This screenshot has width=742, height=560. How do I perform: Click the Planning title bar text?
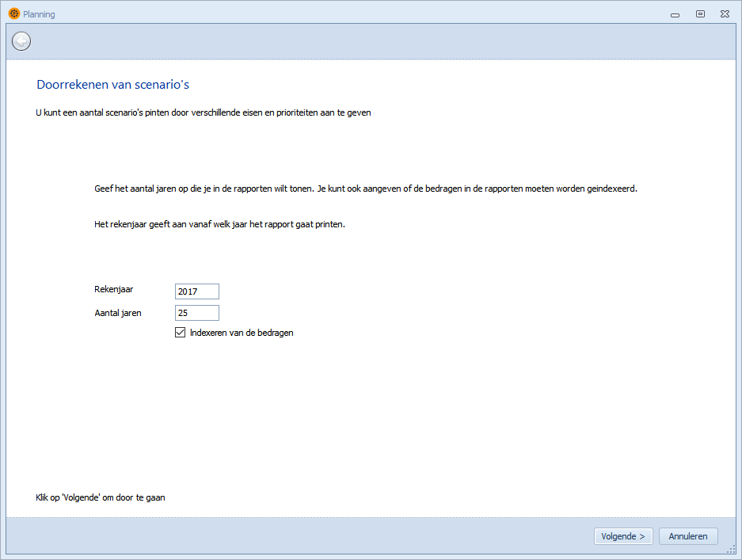coord(39,14)
